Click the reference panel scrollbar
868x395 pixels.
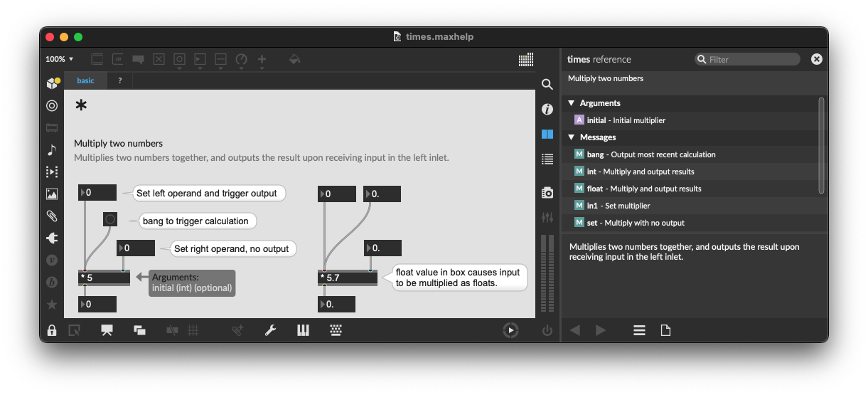[x=822, y=146]
